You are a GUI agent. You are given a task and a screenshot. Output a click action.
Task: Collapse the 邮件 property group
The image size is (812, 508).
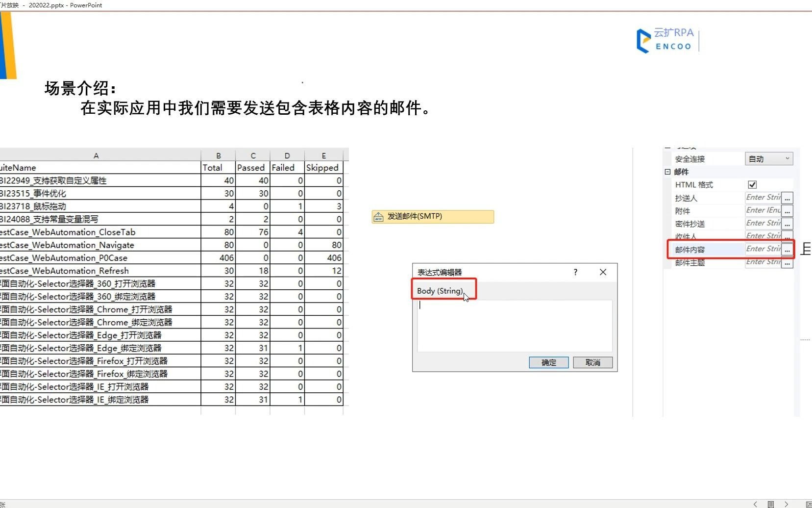[x=667, y=172]
